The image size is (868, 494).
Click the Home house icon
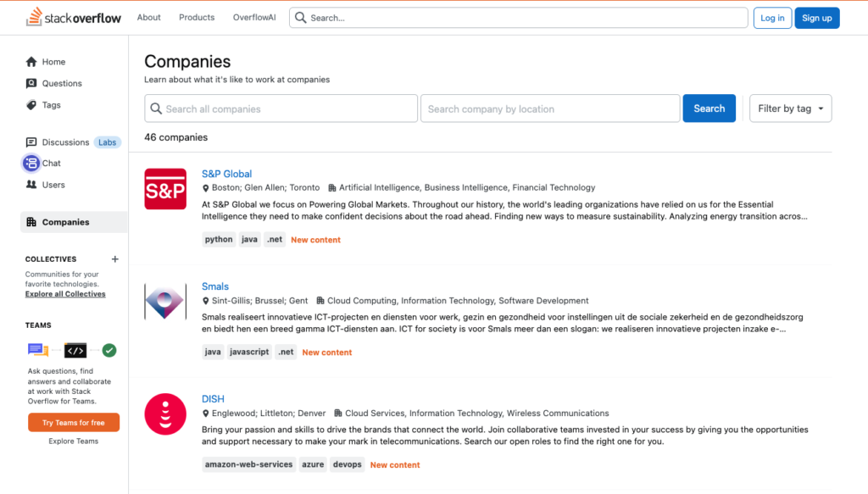[31, 61]
